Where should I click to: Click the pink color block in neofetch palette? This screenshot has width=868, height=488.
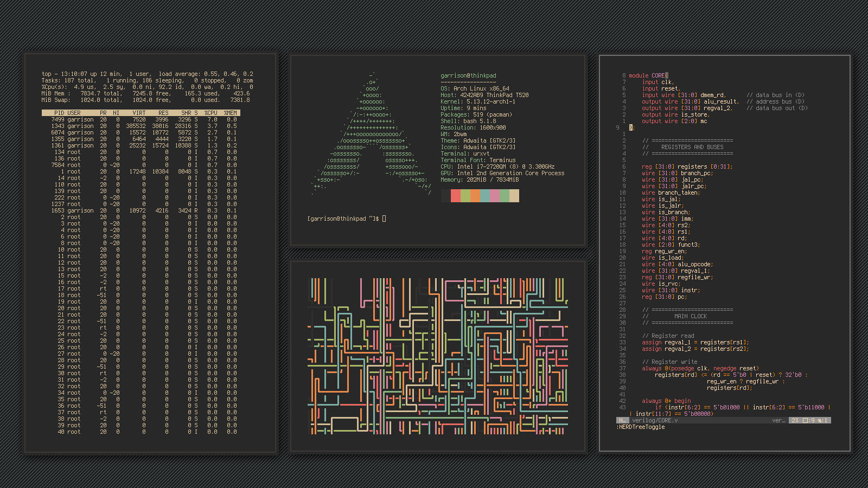[x=494, y=196]
